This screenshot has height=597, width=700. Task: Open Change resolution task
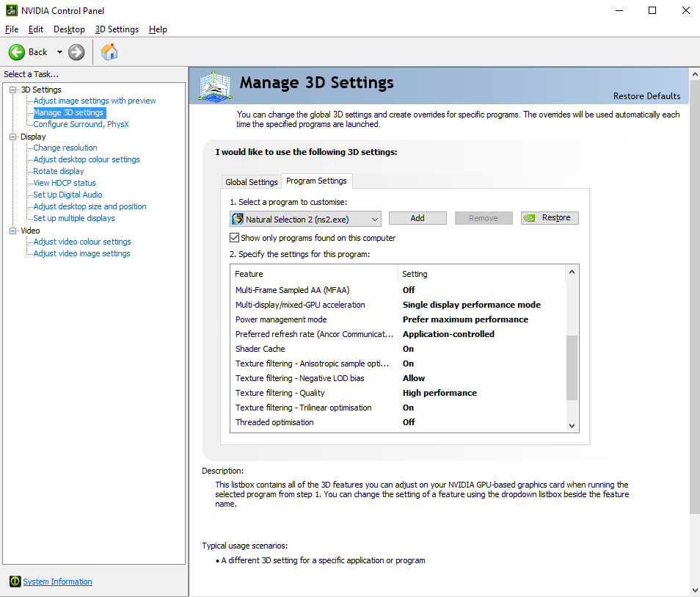65,148
